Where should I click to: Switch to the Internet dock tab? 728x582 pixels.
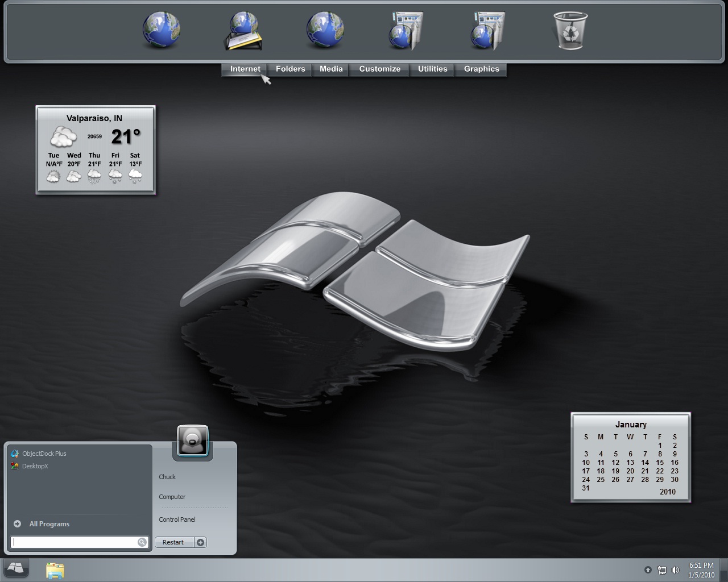click(245, 69)
